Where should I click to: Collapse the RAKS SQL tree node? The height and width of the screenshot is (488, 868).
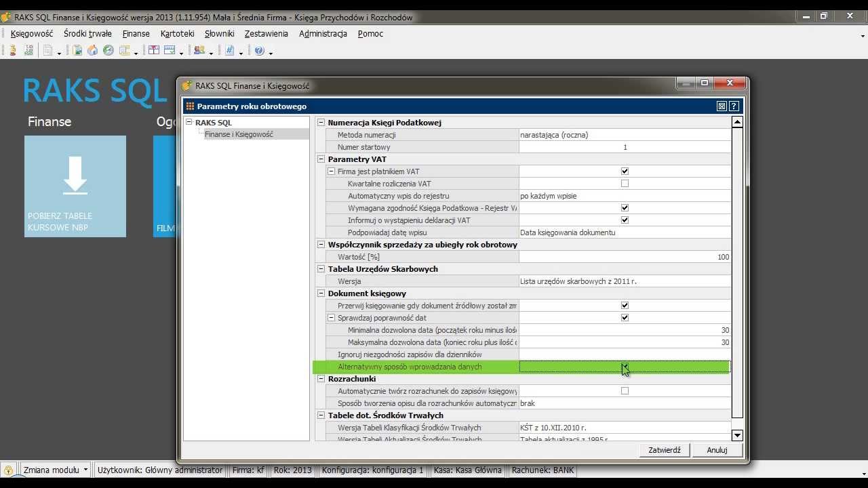(190, 123)
